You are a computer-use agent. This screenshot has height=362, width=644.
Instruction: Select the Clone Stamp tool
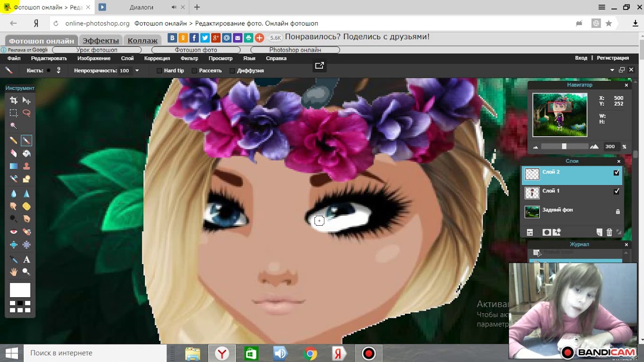point(27,166)
